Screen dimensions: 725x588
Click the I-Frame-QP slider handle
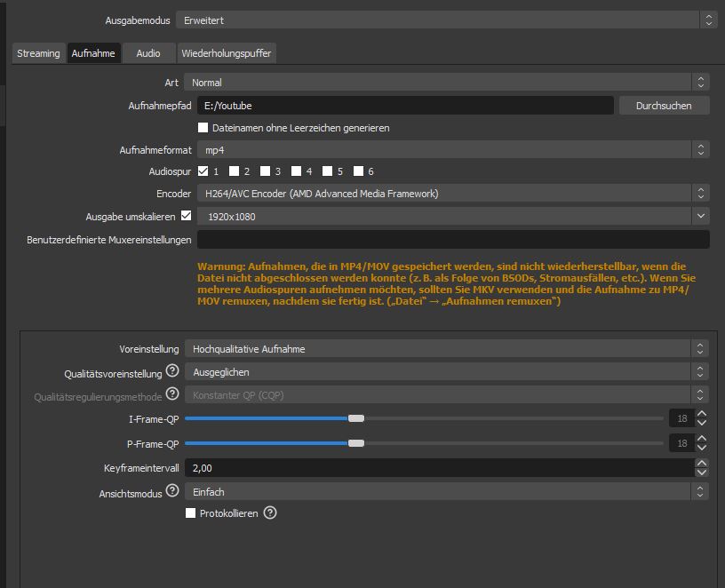pyautogui.click(x=356, y=418)
